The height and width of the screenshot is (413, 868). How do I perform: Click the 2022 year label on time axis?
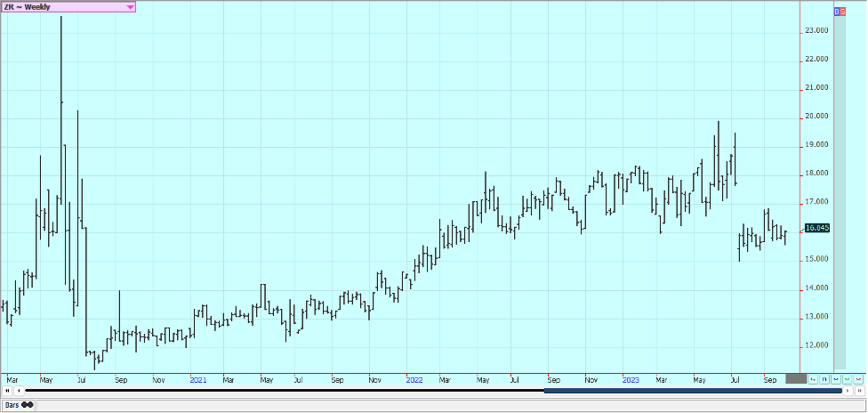click(x=414, y=379)
